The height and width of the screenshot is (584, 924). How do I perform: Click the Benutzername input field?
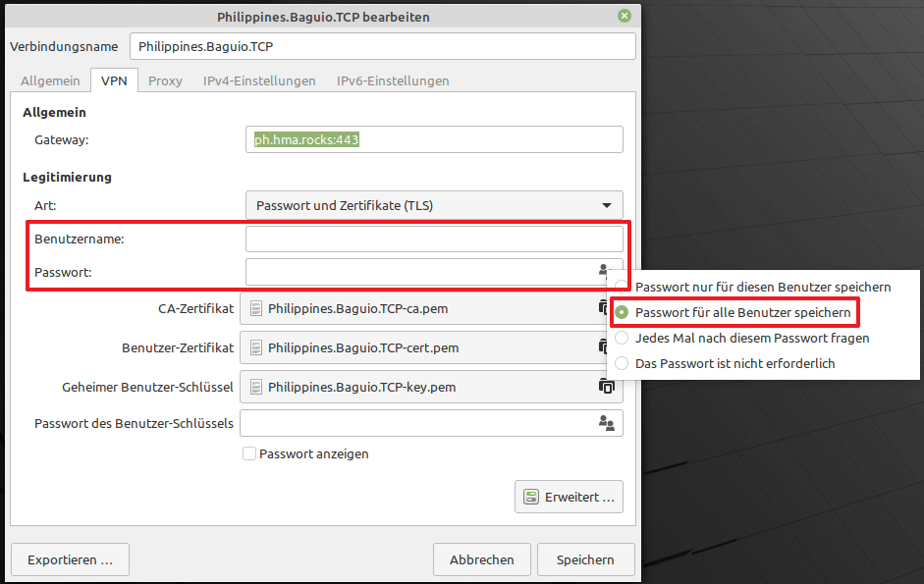(434, 239)
